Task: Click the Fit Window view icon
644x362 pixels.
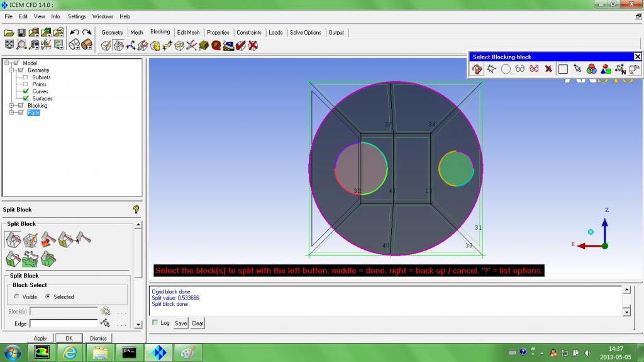Action: (x=9, y=45)
